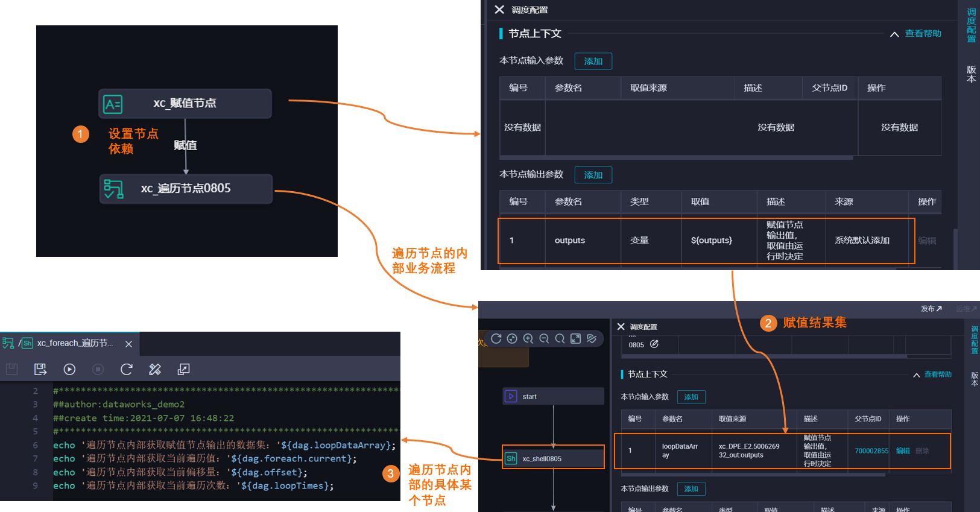Viewport: 980px width, 512px height.
Task: Select the xc_foreach_遍历节 editor tab
Action: 70,343
